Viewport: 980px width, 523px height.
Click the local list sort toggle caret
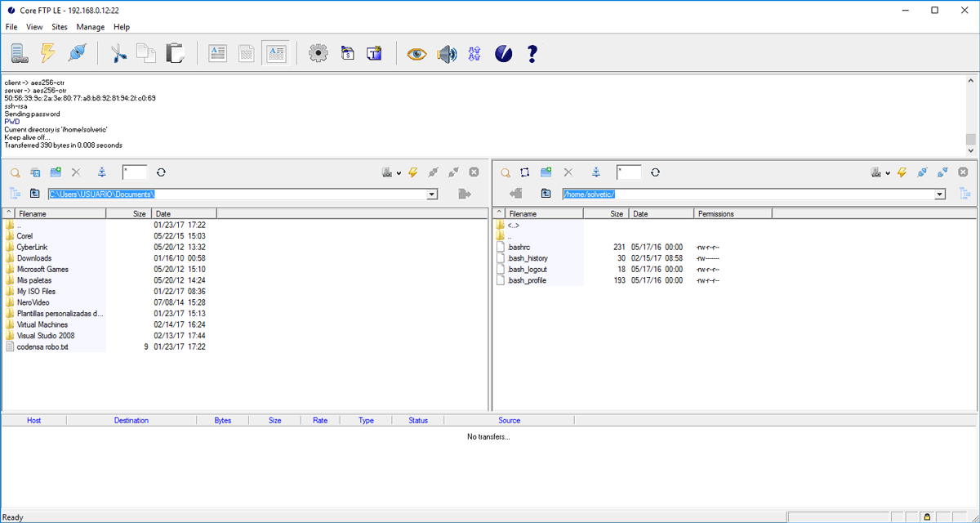(8, 213)
